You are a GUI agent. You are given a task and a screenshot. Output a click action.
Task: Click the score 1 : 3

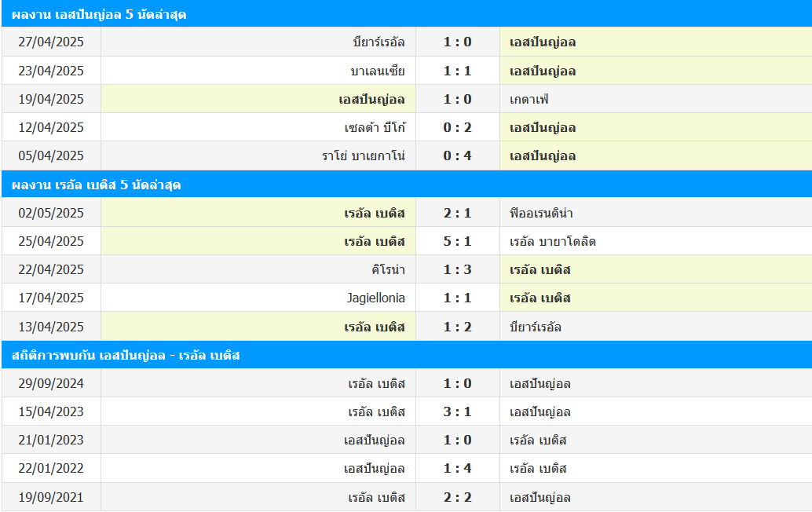[457, 269]
